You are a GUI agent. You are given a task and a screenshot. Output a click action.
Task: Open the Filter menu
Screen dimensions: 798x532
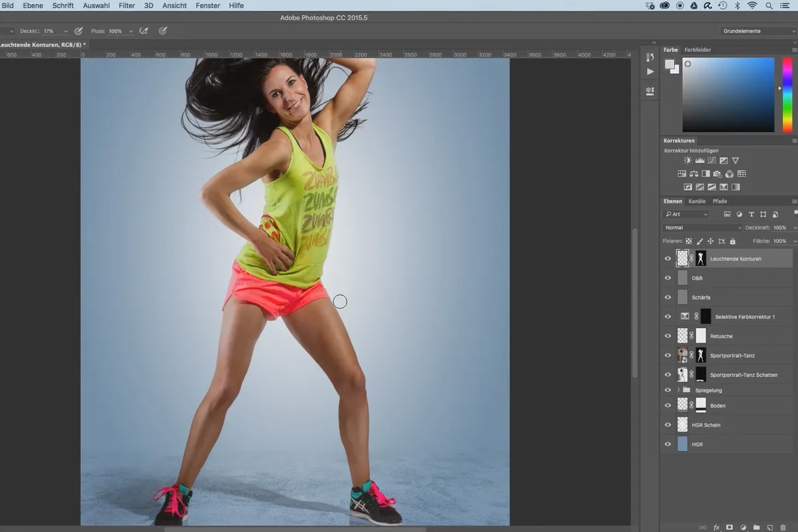pos(126,5)
